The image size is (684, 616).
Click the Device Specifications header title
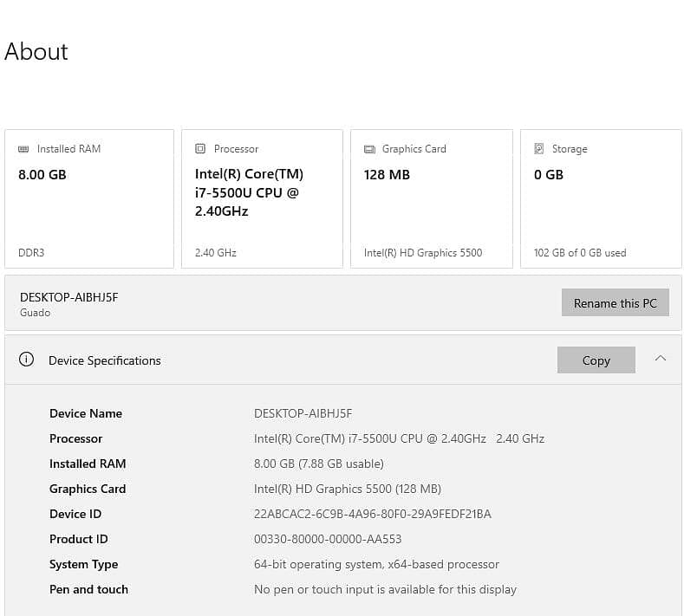click(105, 360)
